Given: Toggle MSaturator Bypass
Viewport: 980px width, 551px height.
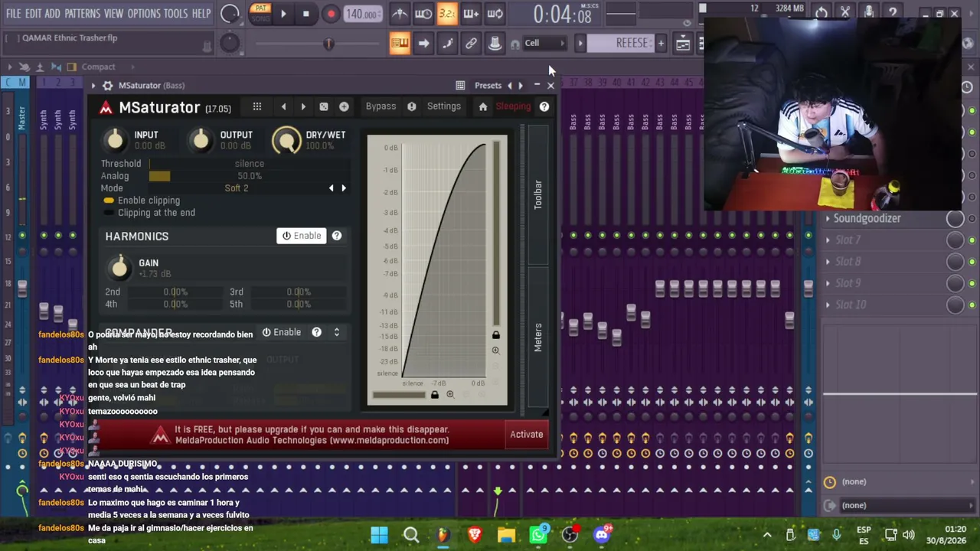Looking at the screenshot, I should click(381, 106).
